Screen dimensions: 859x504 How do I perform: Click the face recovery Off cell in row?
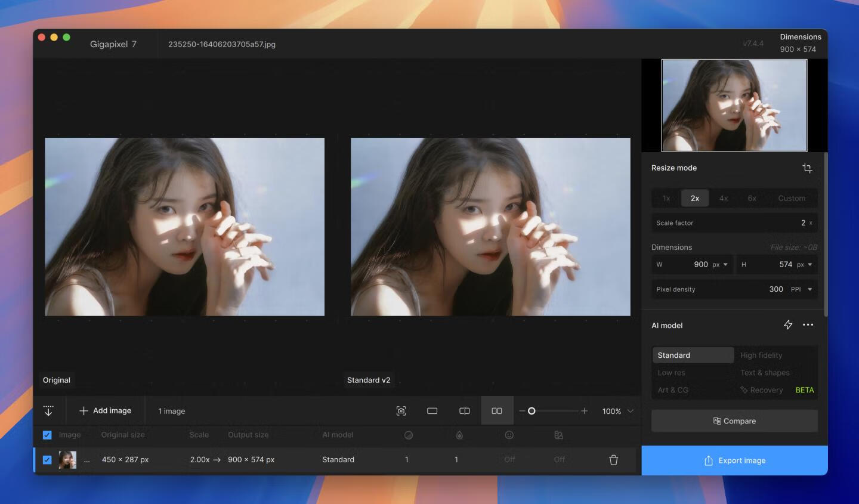509,460
